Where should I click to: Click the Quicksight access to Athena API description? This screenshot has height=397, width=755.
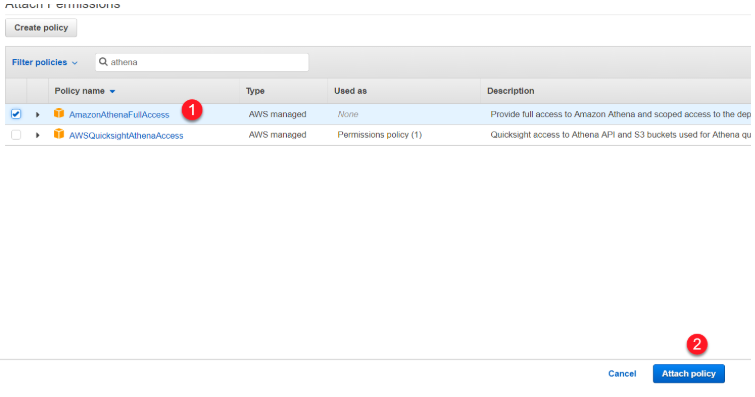(620, 135)
